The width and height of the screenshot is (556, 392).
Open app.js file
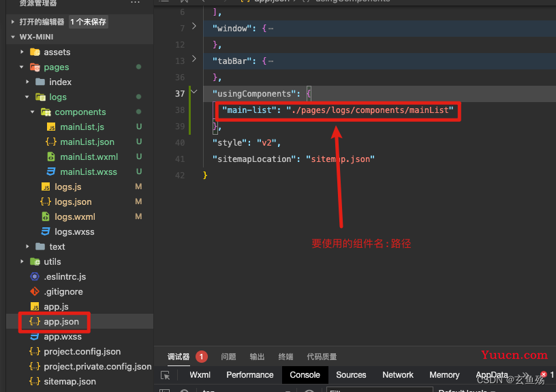tap(56, 306)
